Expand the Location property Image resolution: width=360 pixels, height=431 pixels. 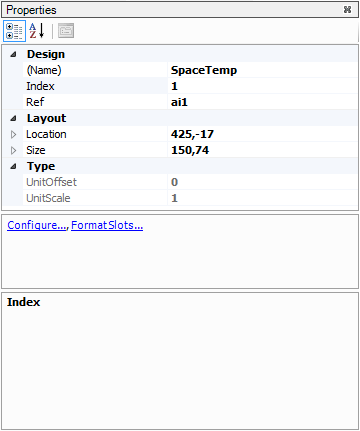point(13,134)
